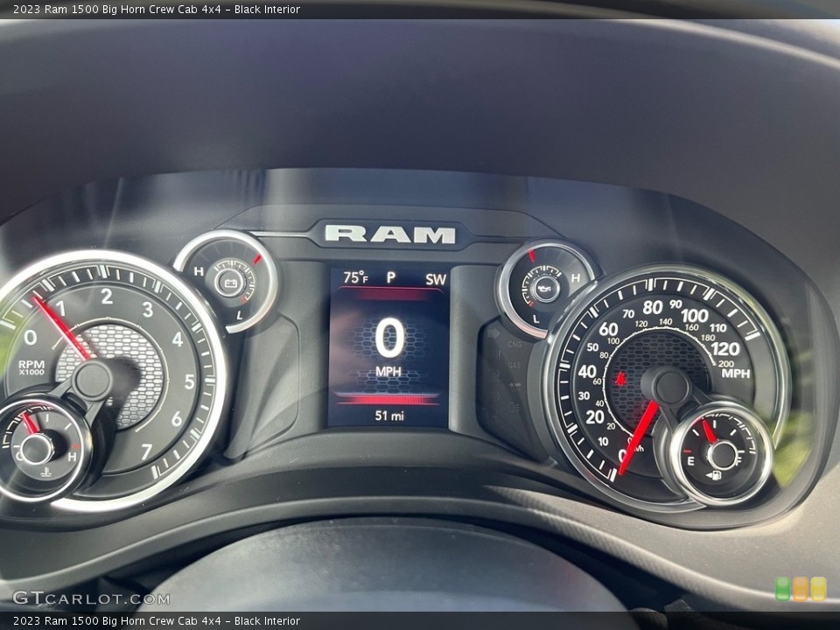Click the battery voltage gauge icon
This screenshot has width=840, height=630.
pos(231,283)
